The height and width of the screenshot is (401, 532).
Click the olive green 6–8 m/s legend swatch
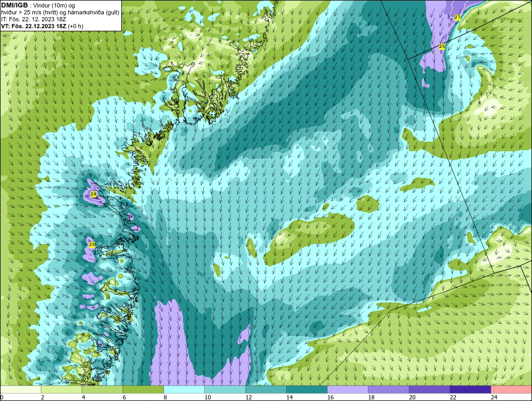pyautogui.click(x=143, y=389)
